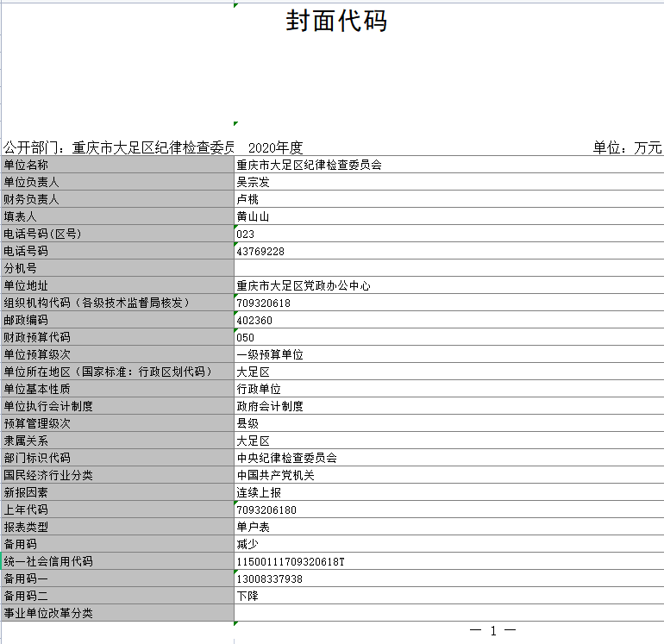This screenshot has height=644, width=664.
Task: Click the address cell '重庆市大足区党政办公中心'
Action: (x=304, y=285)
